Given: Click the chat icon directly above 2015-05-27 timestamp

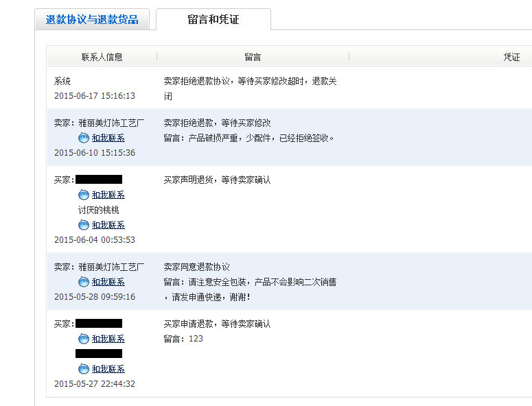Looking at the screenshot, I should tap(84, 369).
